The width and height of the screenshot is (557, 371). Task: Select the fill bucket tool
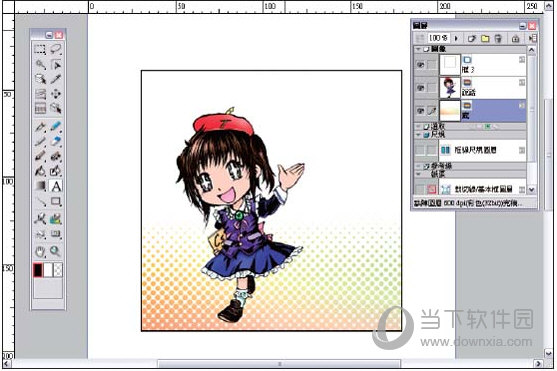coord(40,171)
